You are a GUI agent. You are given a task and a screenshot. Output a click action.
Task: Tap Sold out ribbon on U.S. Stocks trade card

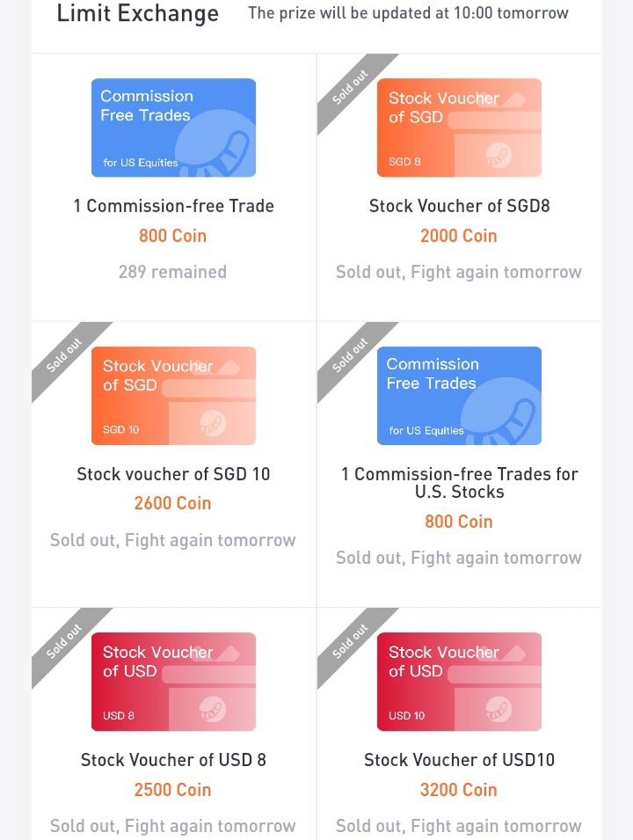pos(350,355)
